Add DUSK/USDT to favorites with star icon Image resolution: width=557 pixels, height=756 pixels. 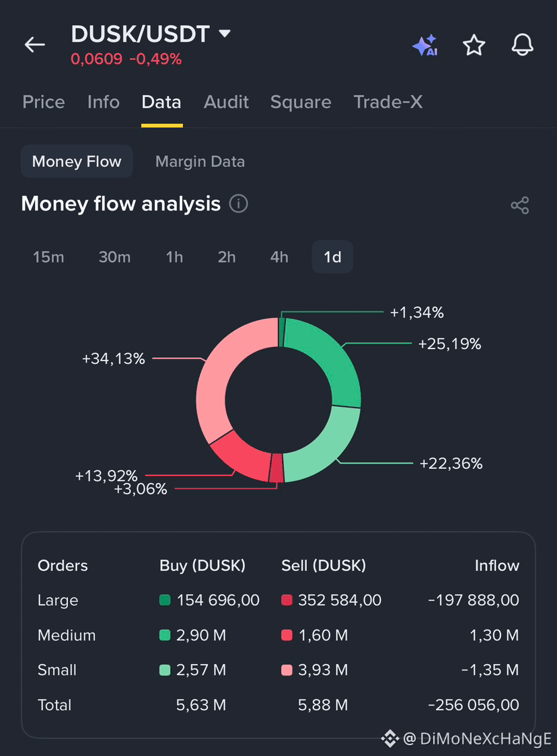pos(474,45)
